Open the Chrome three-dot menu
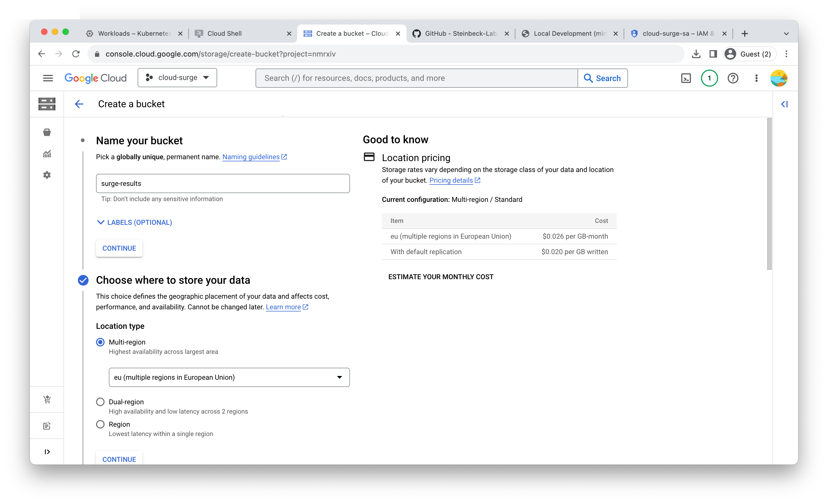 [786, 54]
